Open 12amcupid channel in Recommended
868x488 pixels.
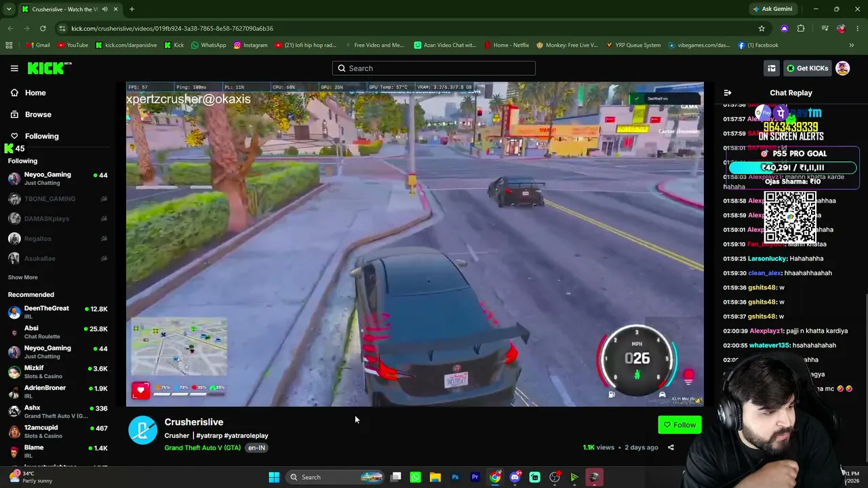point(58,432)
